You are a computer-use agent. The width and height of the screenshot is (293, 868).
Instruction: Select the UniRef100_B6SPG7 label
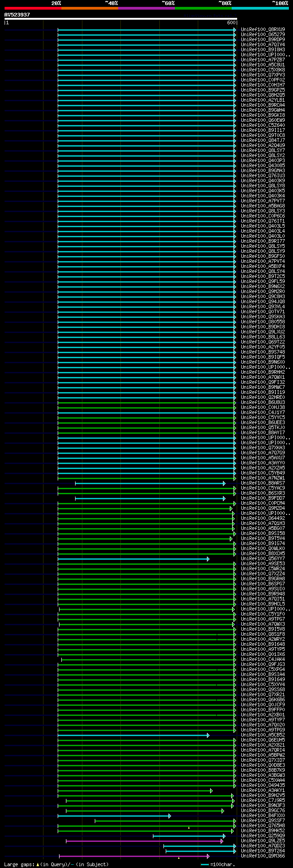click(263, 584)
